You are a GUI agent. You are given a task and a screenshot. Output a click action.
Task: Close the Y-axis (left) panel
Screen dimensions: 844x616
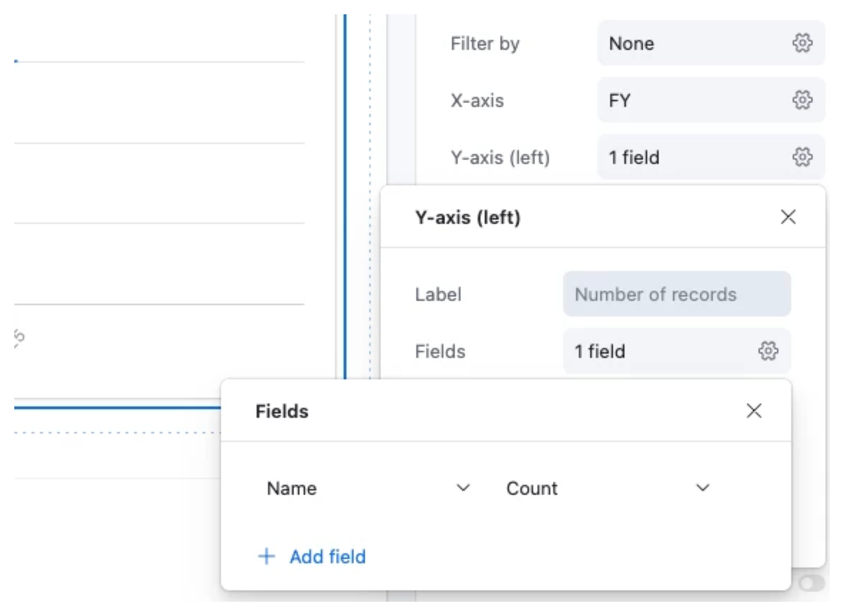click(x=788, y=217)
